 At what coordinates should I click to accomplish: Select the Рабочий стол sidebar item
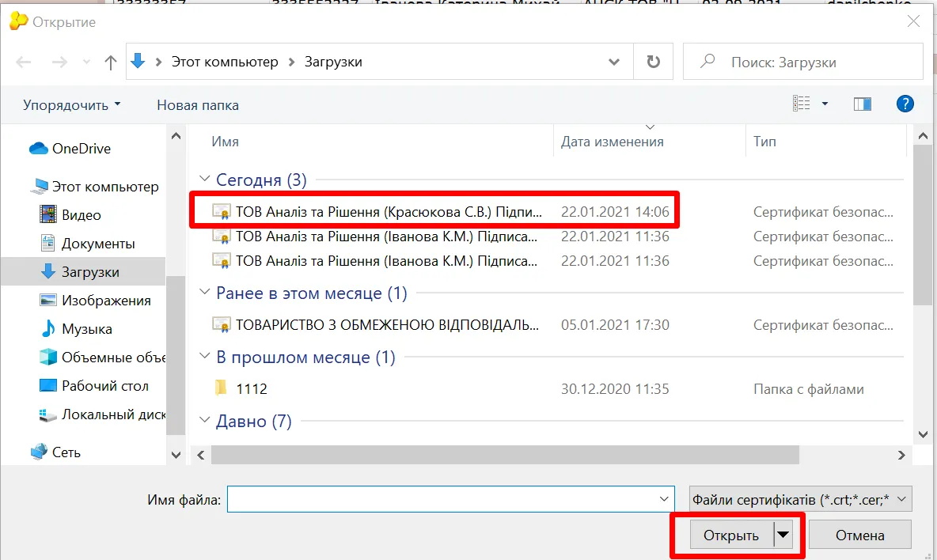[x=104, y=386]
